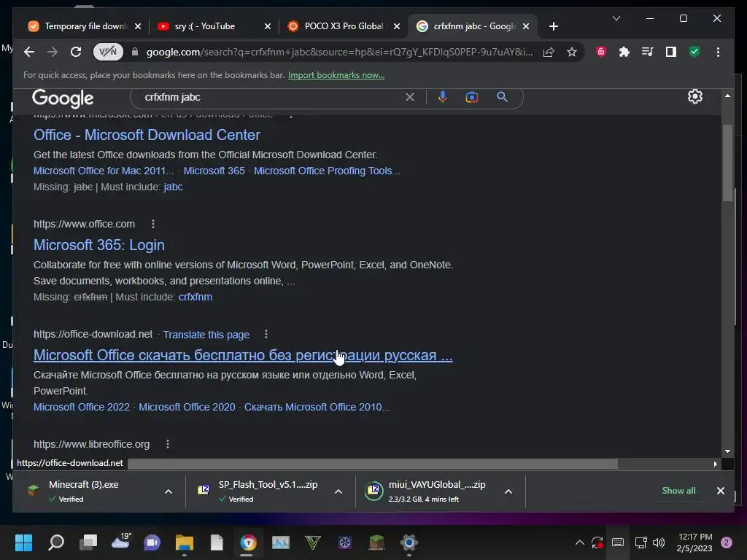
Task: Open the green check shield extension
Action: 694,52
